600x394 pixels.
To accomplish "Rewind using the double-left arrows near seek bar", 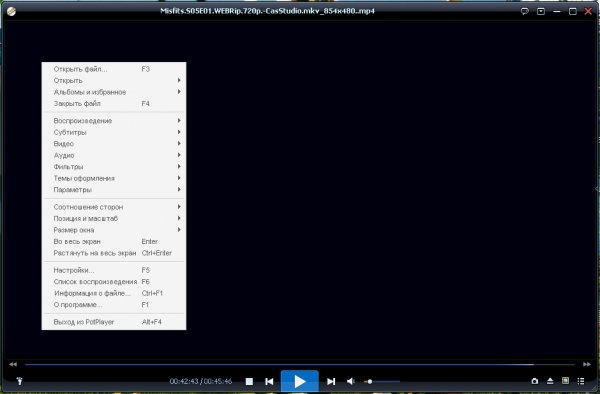I will (x=13, y=364).
